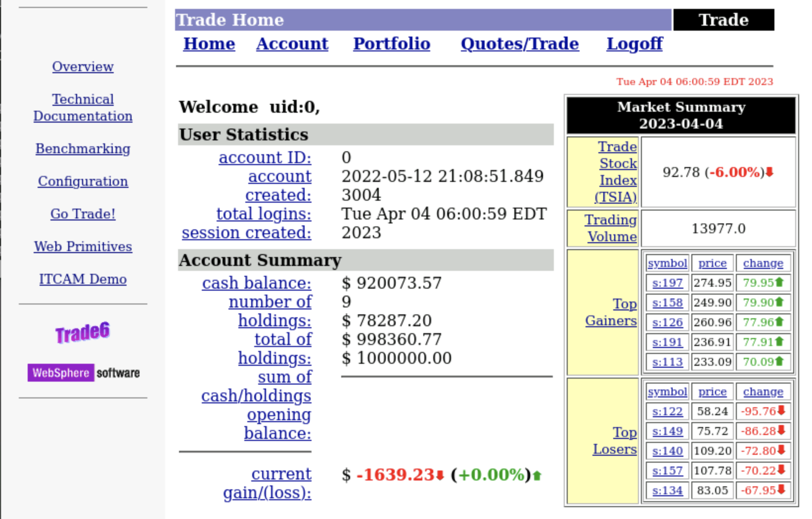Screen dimensions: 812x519
Task: Click the change header in Top Gainers table
Action: [x=763, y=263]
